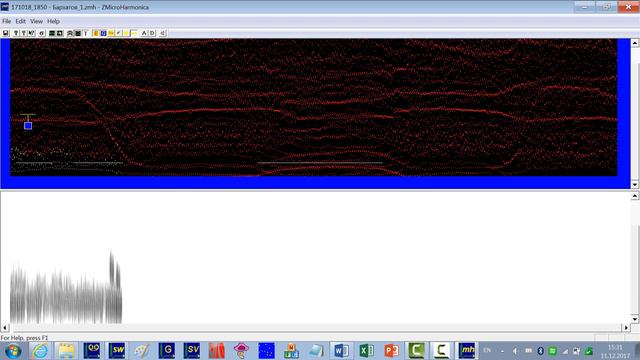Click the last toolbar icon after 'D'
Image resolution: width=640 pixels, height=360 pixels.
pos(162,33)
